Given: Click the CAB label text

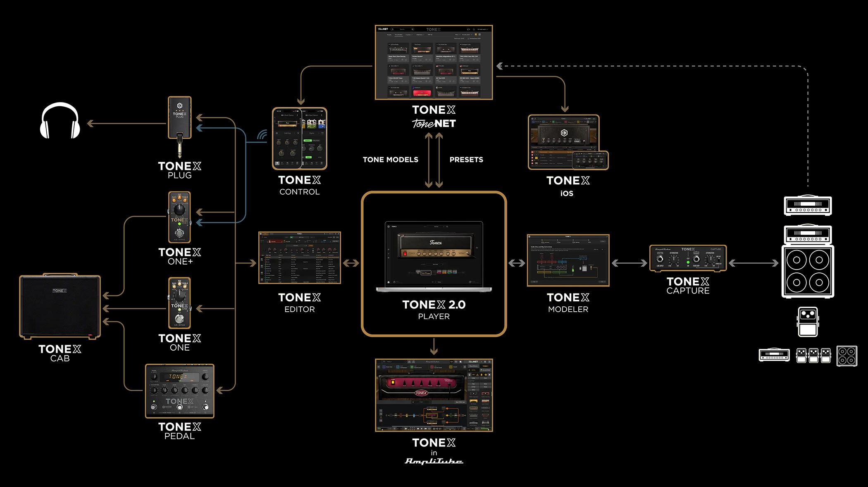Looking at the screenshot, I should (x=60, y=358).
